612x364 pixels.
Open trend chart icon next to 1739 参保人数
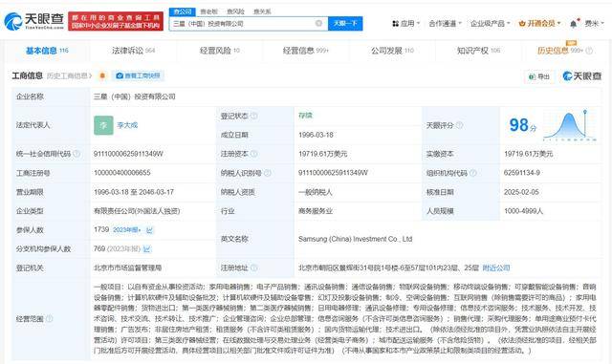(149, 230)
